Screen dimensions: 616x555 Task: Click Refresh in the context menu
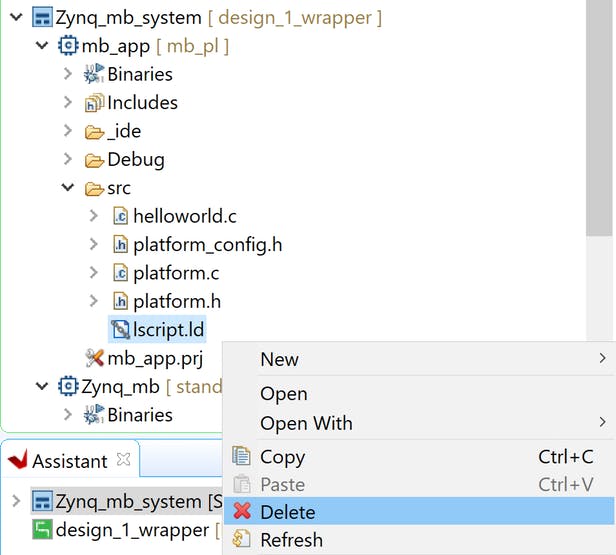pyautogui.click(x=291, y=540)
